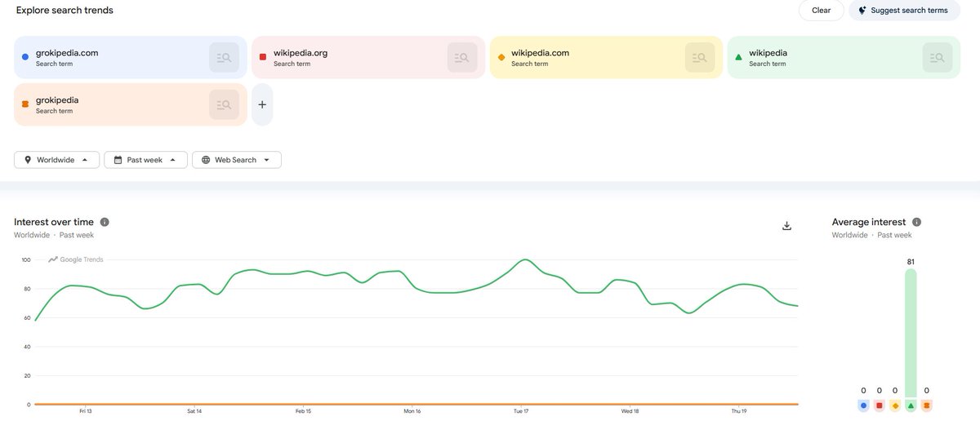The image size is (980, 421).
Task: Download the Interest over time chart
Action: (787, 226)
